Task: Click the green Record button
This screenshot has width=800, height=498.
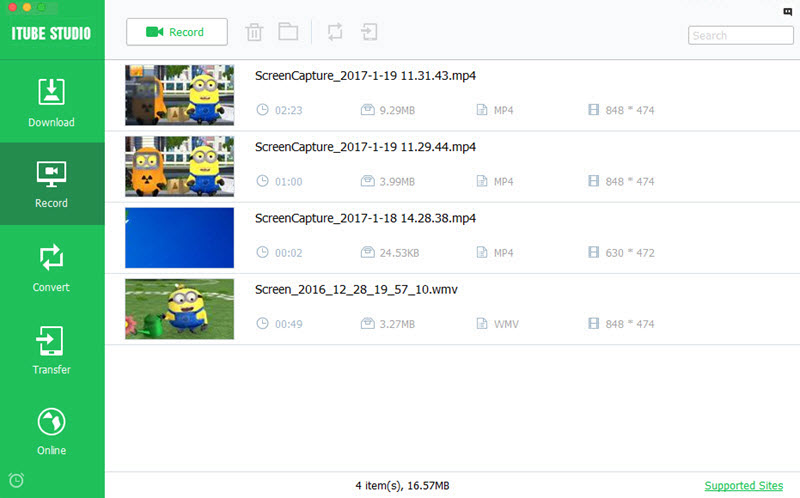Action: 177,32
